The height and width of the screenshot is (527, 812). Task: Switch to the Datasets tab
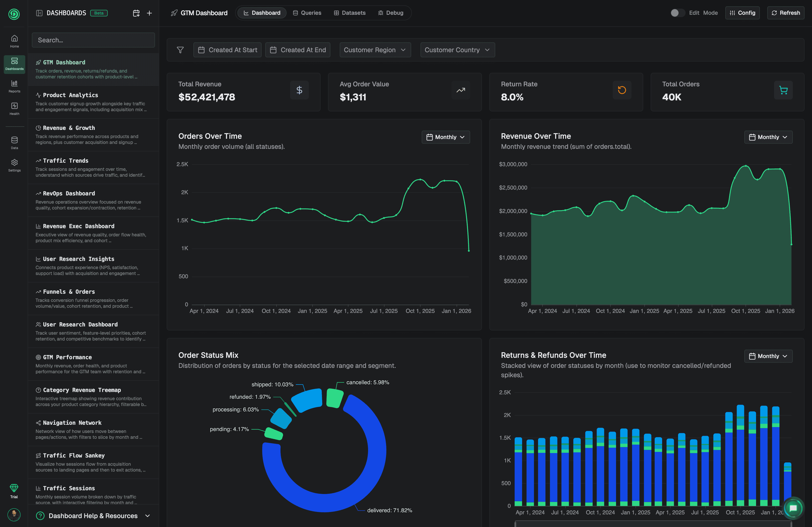click(349, 13)
